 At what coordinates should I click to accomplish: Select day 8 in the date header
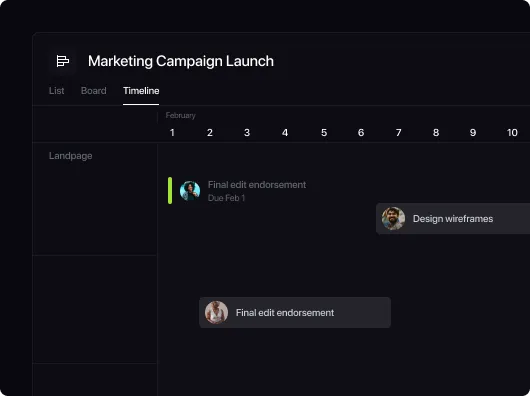point(436,132)
